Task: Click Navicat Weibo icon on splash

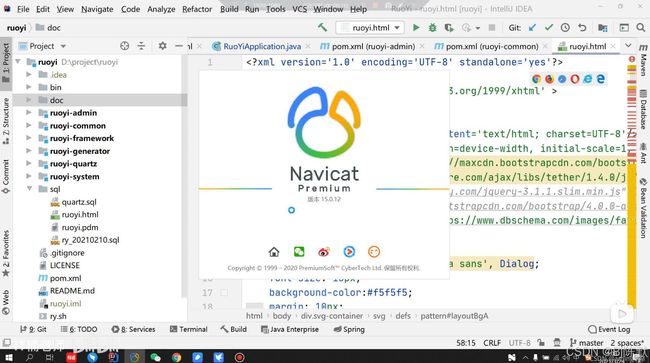Action: [324, 252]
